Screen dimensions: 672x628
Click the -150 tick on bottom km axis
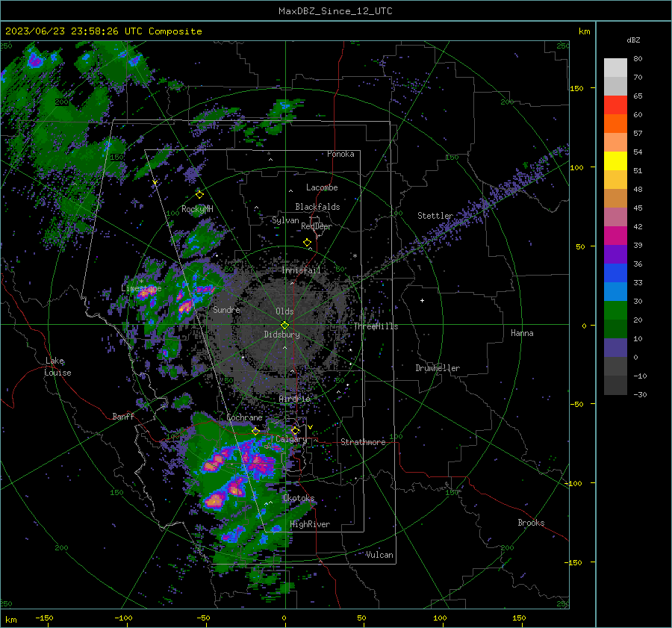(x=44, y=618)
